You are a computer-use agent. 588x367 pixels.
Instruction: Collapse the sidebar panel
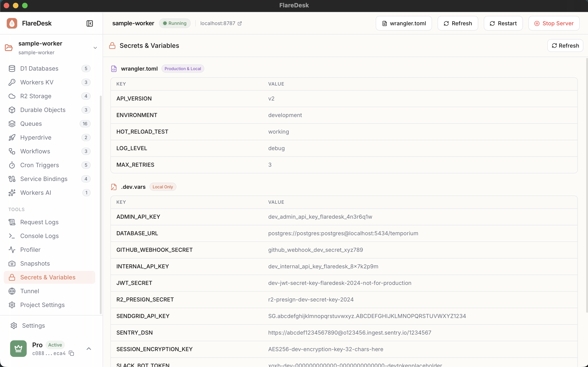tap(89, 23)
